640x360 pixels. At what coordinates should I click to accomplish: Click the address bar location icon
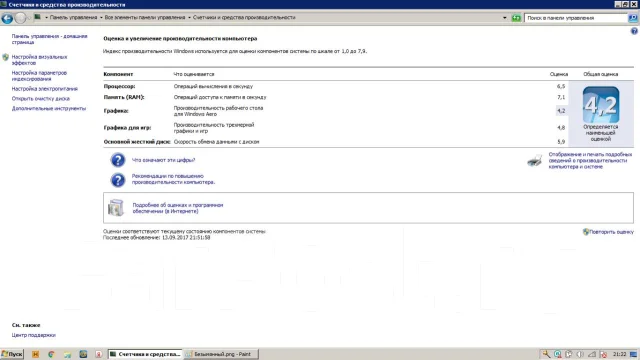tap(37, 17)
